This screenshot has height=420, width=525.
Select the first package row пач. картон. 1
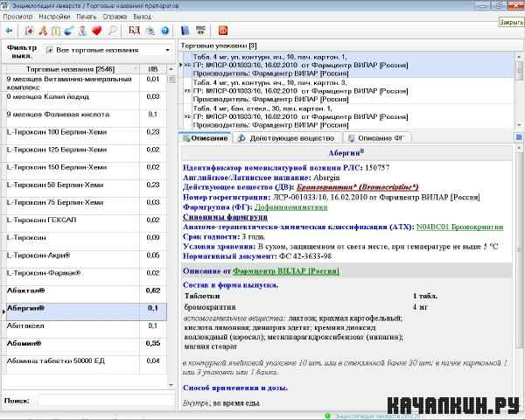346,65
